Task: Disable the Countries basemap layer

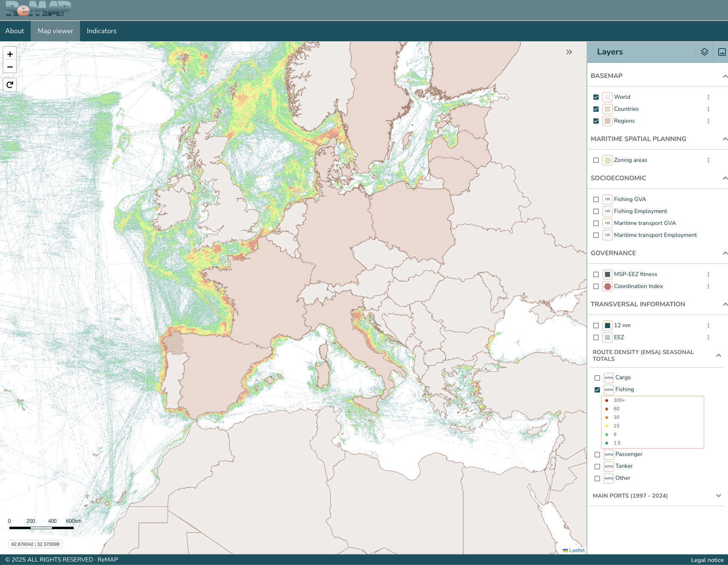Action: (x=596, y=109)
